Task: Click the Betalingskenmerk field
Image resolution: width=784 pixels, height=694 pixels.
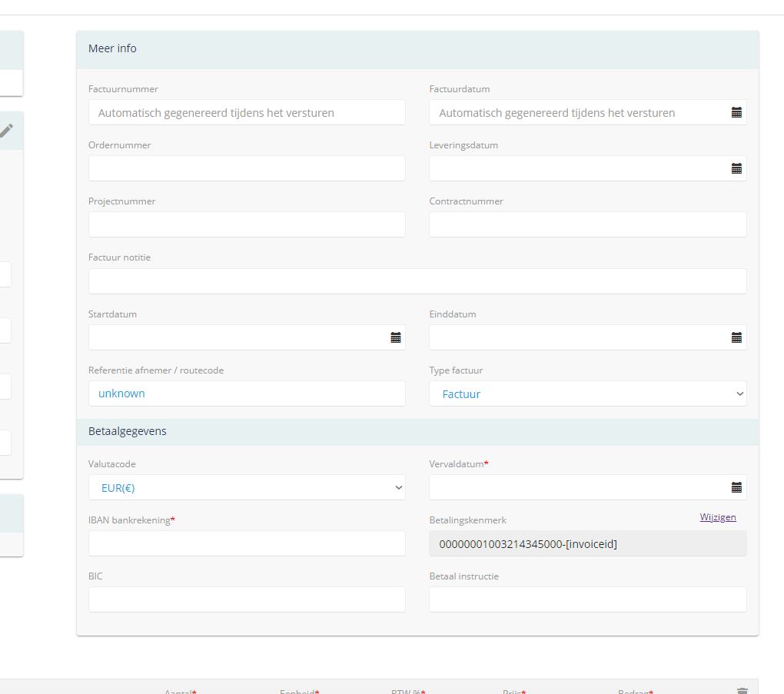Action: click(587, 544)
